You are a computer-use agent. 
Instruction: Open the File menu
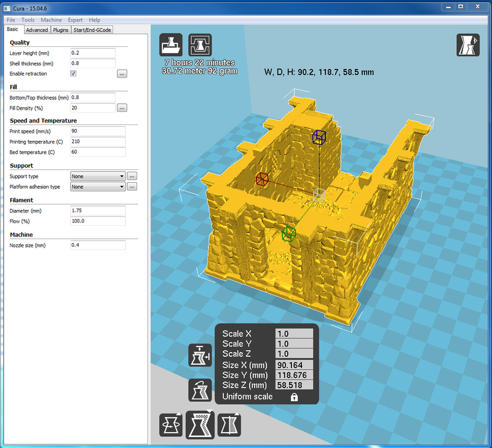[10, 20]
